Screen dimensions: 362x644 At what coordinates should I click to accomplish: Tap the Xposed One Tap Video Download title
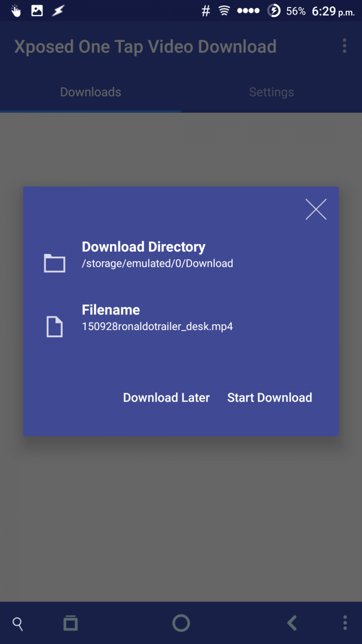[x=145, y=47]
